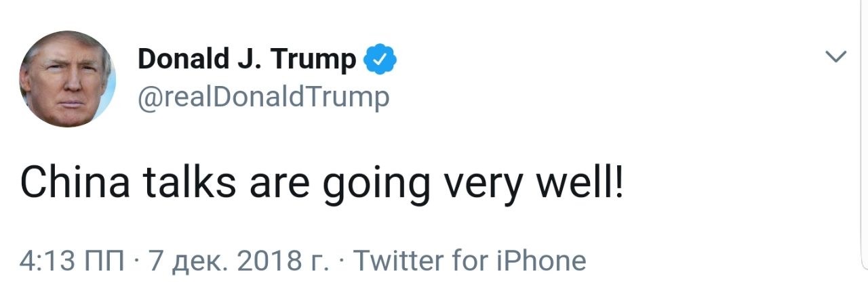Click the tweet text about China talks
This screenshot has height=300, width=868.
(x=321, y=181)
